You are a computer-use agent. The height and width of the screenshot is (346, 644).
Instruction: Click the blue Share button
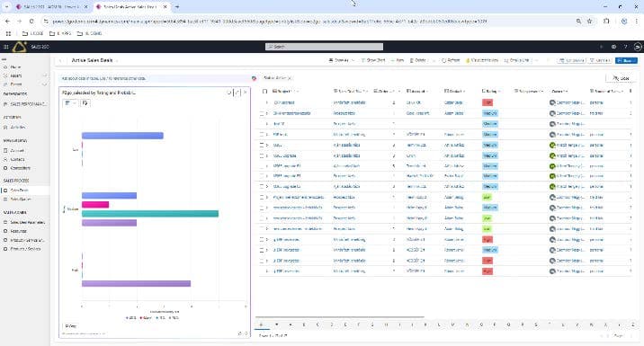(x=626, y=60)
